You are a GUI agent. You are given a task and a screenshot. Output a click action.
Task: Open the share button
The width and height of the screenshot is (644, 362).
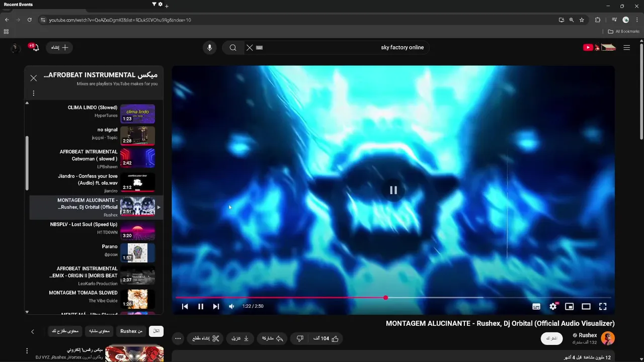coord(273,338)
